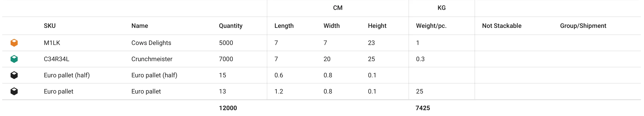
Task: Select the Euro pallet weight cell 25
Action: click(420, 91)
